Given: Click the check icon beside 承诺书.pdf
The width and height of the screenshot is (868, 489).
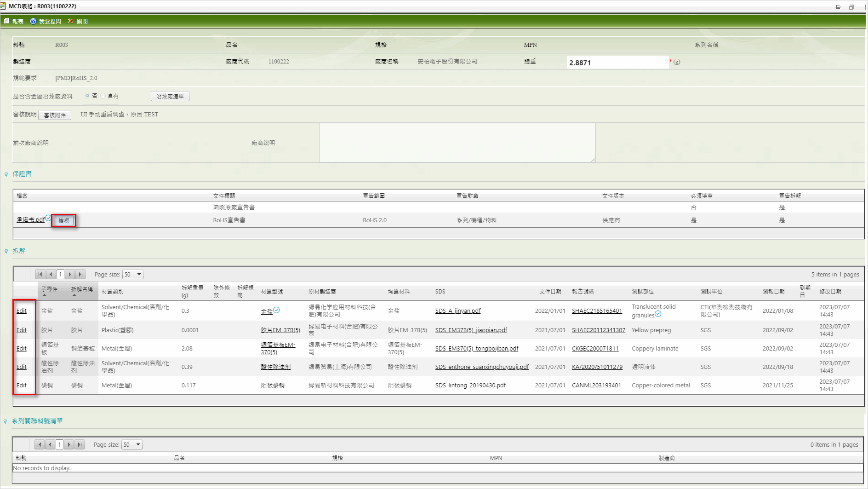Looking at the screenshot, I should point(48,218).
